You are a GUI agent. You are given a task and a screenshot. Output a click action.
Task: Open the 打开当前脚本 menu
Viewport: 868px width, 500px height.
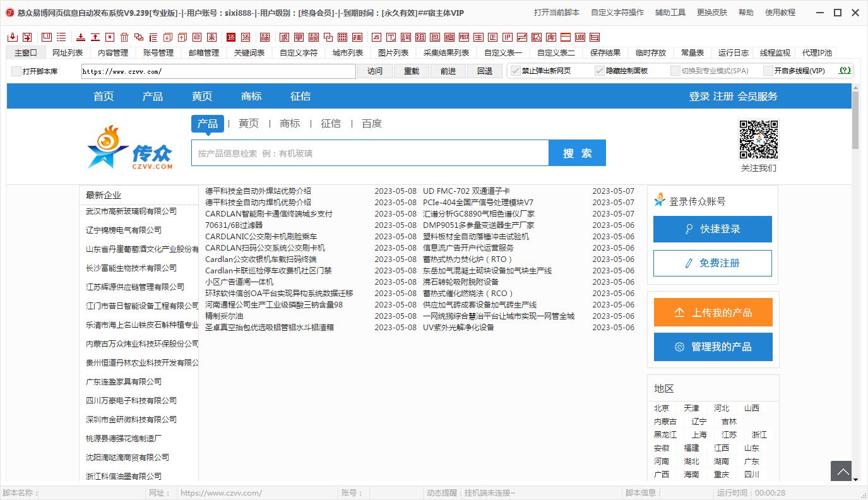[x=557, y=13]
